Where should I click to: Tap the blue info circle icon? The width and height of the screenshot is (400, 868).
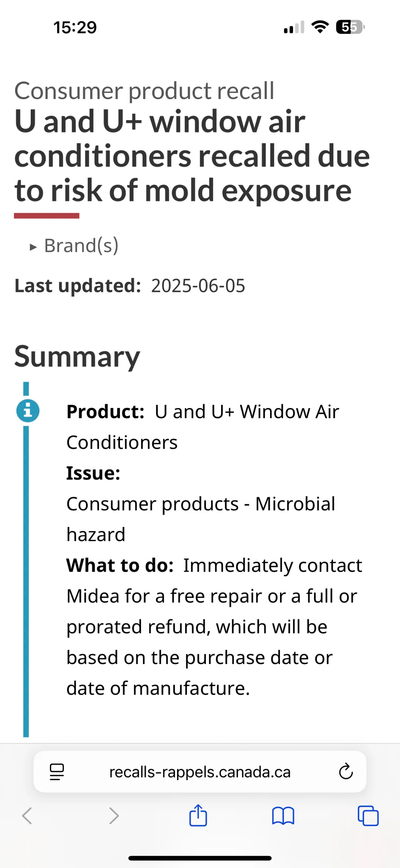coord(28,411)
